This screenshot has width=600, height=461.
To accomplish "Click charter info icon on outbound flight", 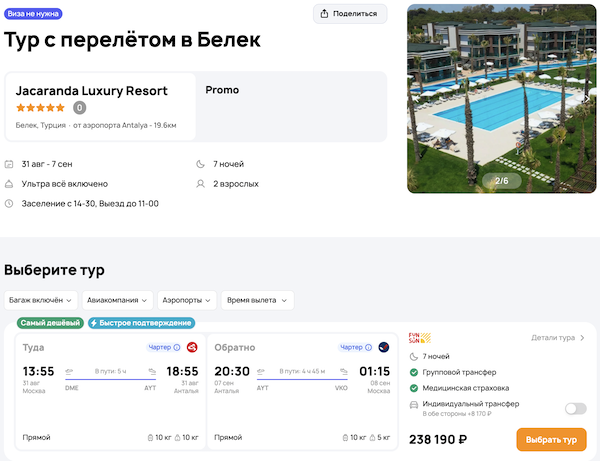I will click(x=176, y=347).
